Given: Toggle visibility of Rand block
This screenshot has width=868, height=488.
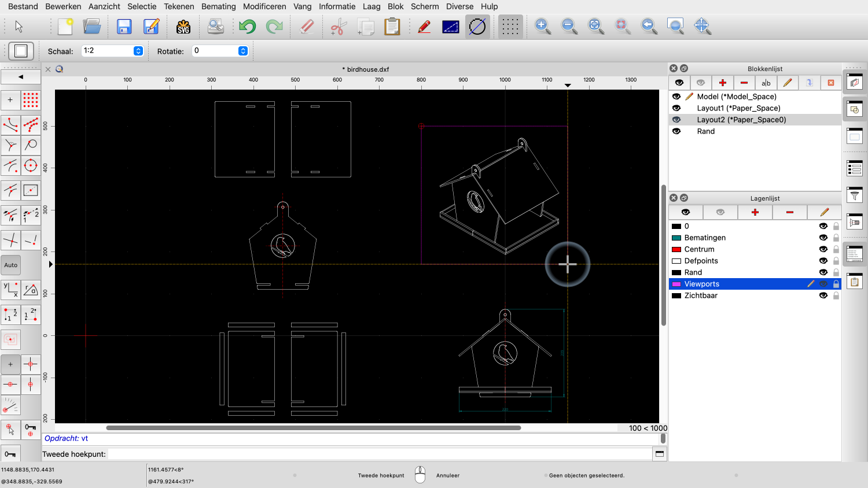Looking at the screenshot, I should (676, 131).
